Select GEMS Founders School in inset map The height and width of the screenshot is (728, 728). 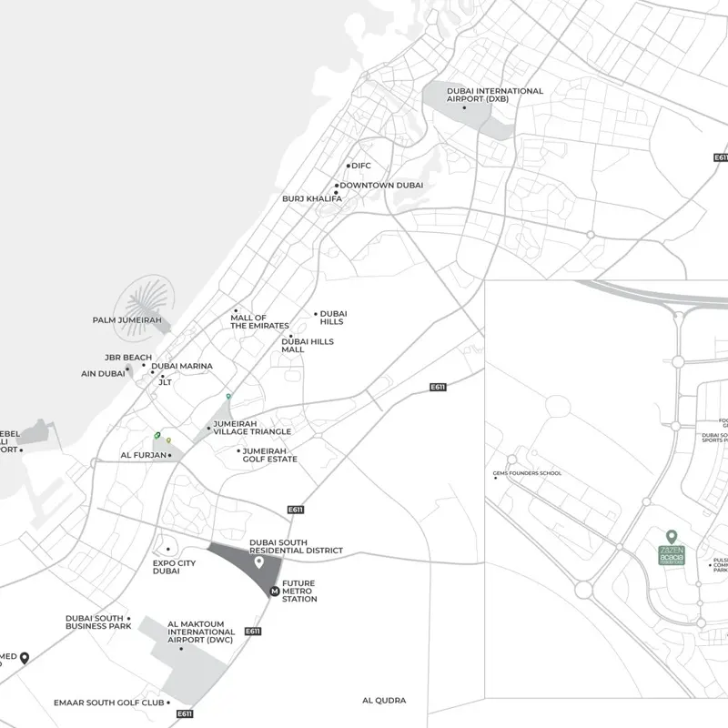tap(527, 473)
